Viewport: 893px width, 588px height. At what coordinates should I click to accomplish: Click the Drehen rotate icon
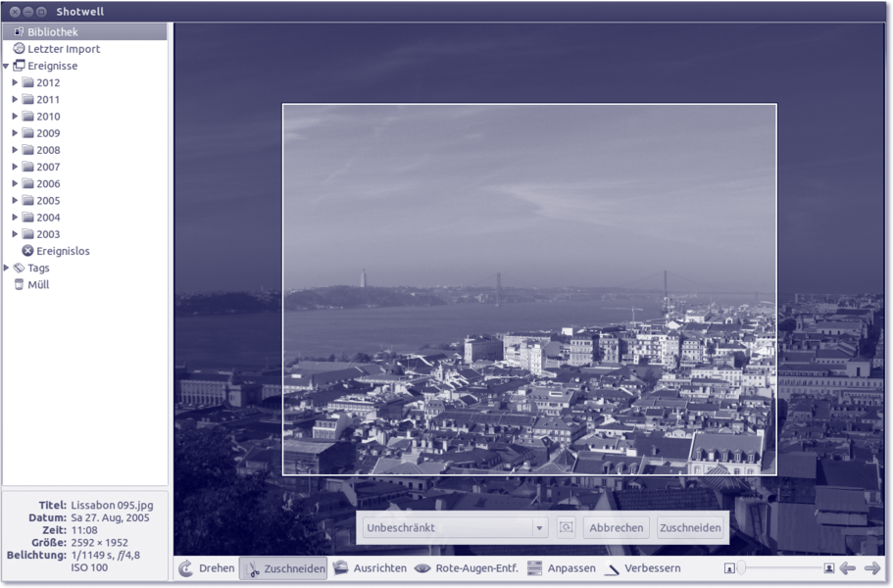[186, 568]
